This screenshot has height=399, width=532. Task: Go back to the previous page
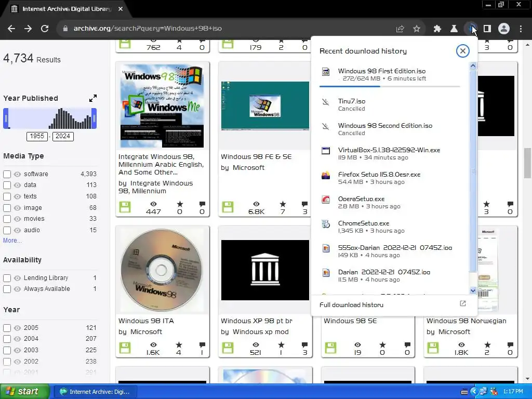11,29
